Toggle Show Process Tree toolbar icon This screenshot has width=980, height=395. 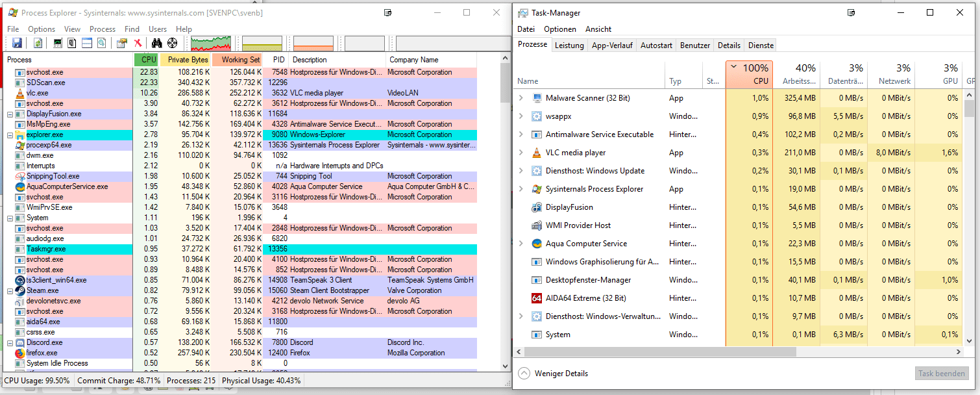coord(72,43)
